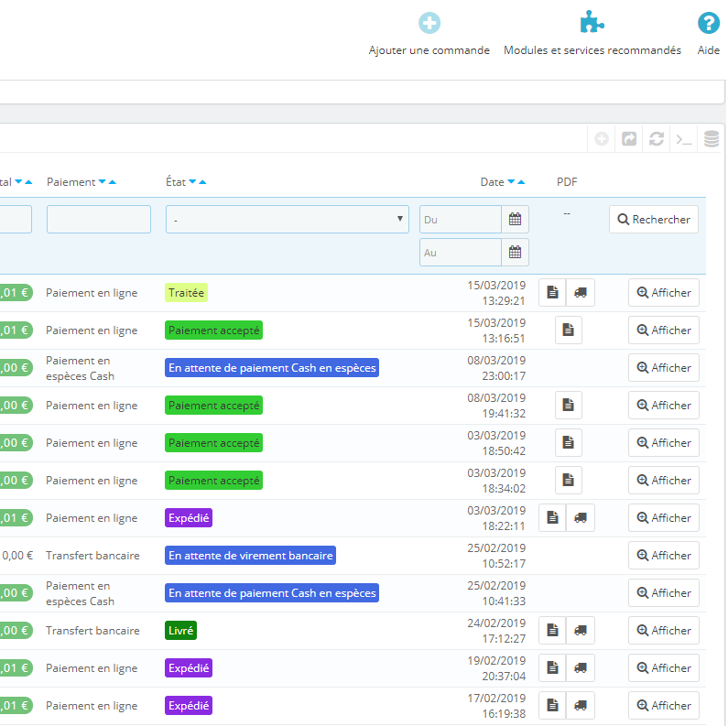This screenshot has height=726, width=728.
Task: Click En attente de virement bancaire badge
Action: point(250,555)
